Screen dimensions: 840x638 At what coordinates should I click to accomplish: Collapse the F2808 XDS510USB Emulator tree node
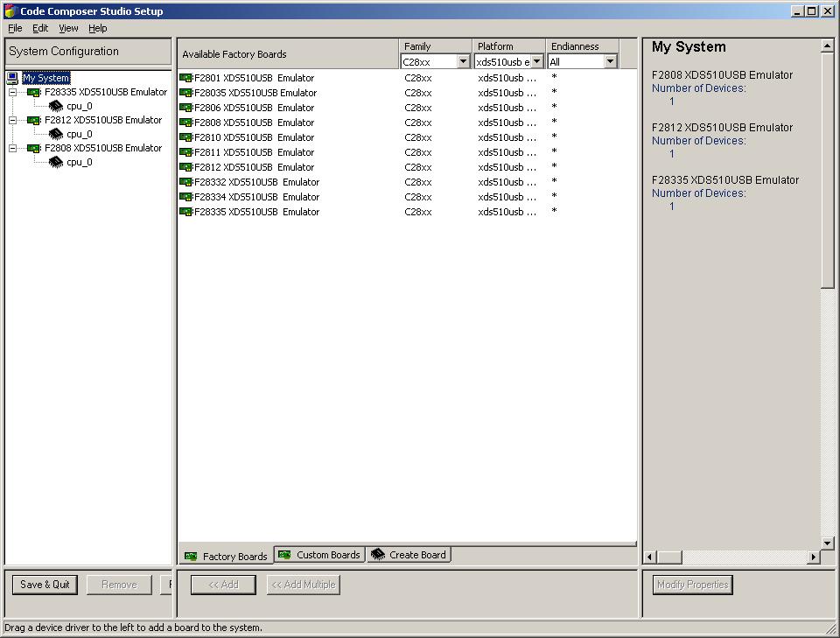click(x=13, y=148)
